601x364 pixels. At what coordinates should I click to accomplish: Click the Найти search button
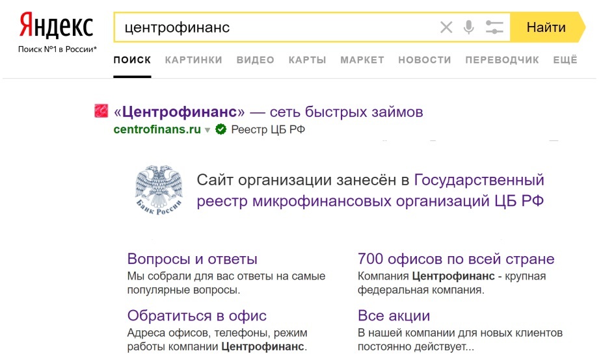click(x=548, y=27)
